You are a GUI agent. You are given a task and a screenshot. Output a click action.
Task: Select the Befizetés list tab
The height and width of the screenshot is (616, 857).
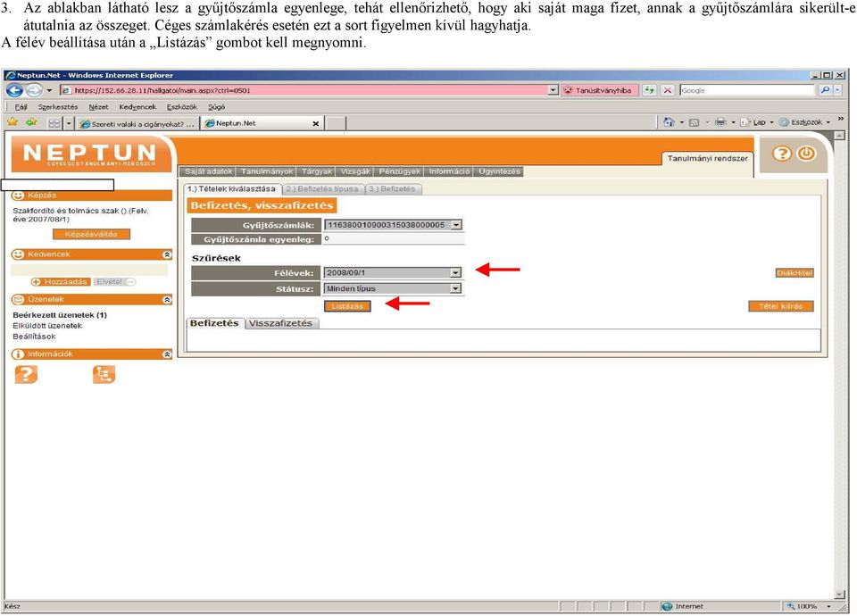coord(214,323)
